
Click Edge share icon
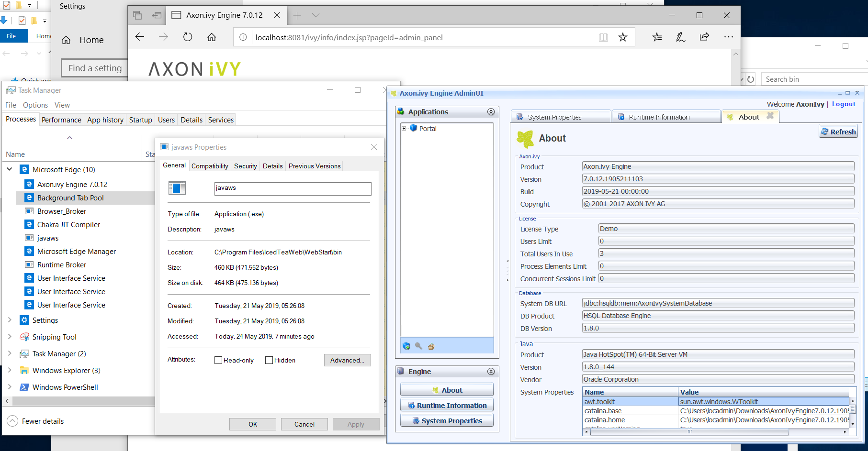tap(704, 37)
